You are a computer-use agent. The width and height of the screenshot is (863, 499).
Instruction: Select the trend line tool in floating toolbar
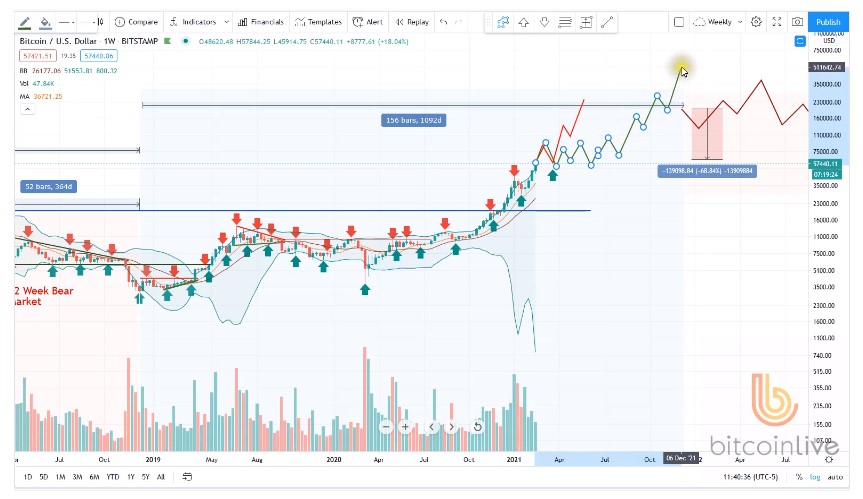[607, 22]
